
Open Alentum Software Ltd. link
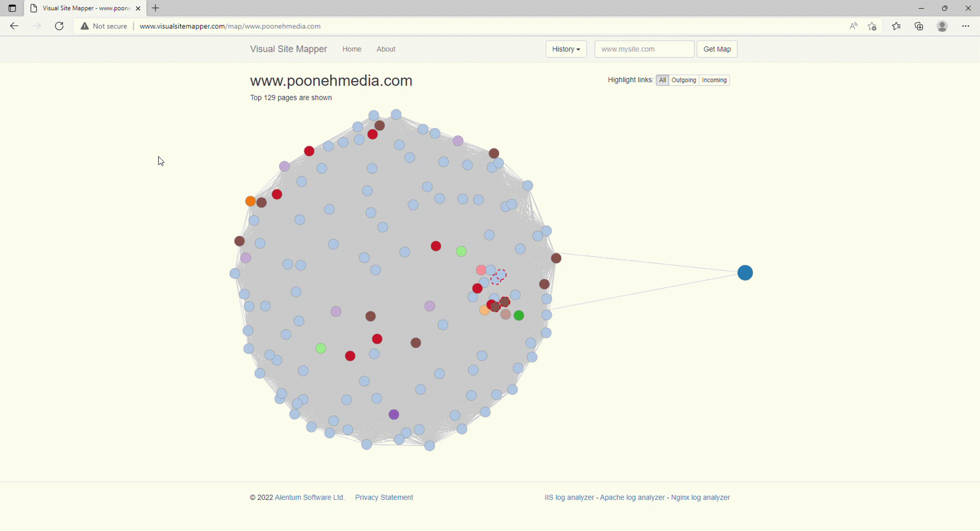[x=310, y=497]
